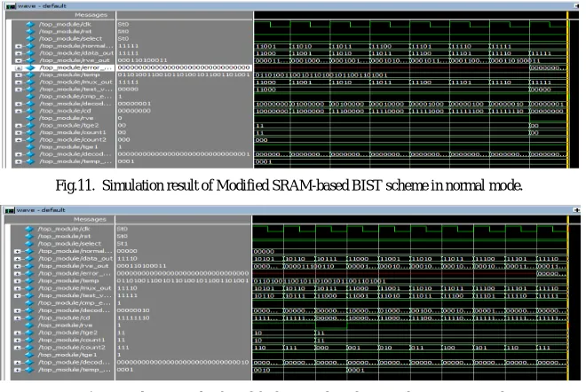Expand the data_out bus in upper wave window

point(19,53)
